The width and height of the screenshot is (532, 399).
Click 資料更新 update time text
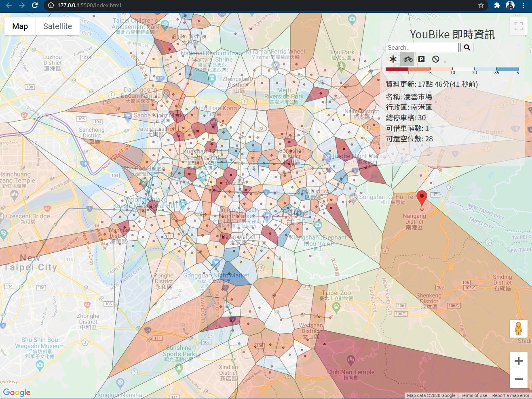click(x=432, y=84)
